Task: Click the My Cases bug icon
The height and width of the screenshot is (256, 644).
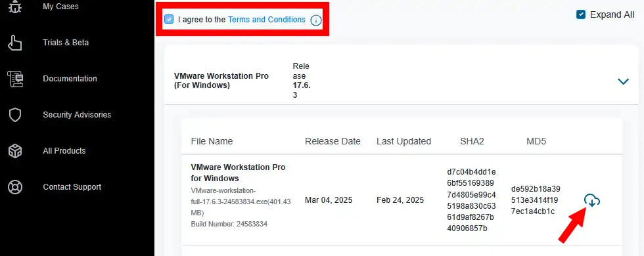Action: pyautogui.click(x=15, y=7)
